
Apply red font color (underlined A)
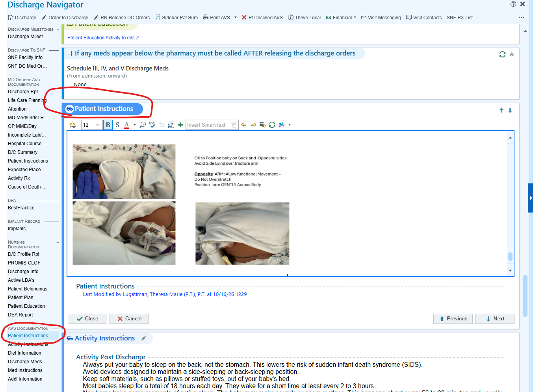coord(127,125)
